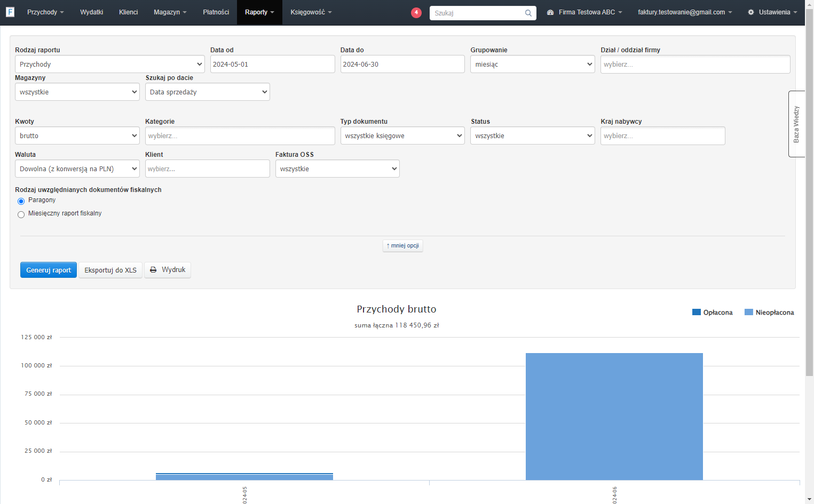The width and height of the screenshot is (814, 504).
Task: Open the Rodzaj raportu dropdown
Action: [x=110, y=64]
